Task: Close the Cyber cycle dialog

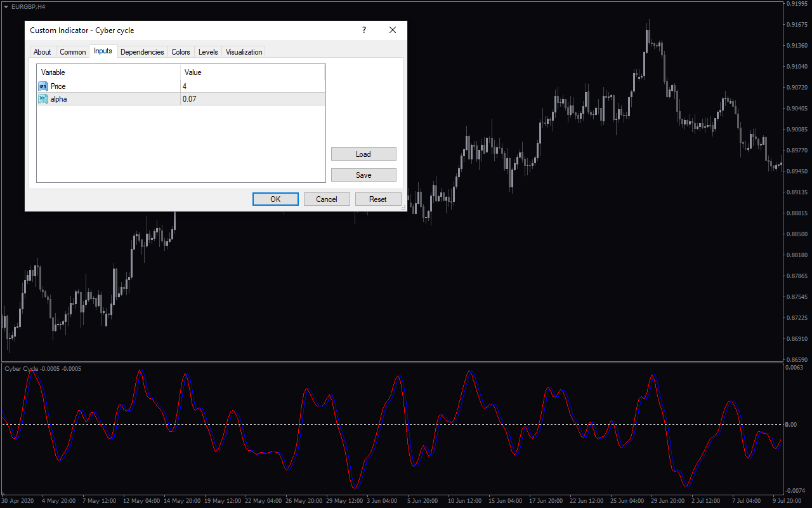Action: [x=393, y=30]
